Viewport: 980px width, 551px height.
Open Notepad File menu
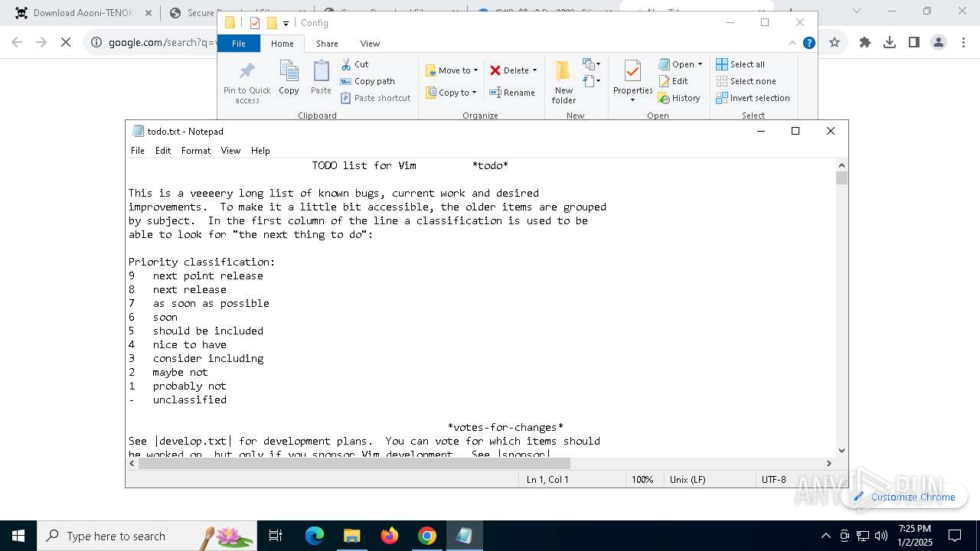138,151
